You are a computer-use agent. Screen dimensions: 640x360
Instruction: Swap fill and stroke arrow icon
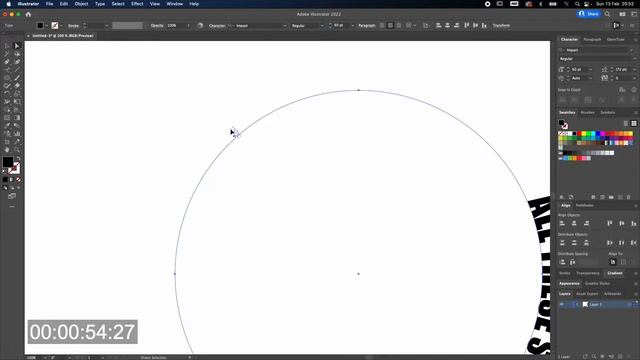coord(18,158)
